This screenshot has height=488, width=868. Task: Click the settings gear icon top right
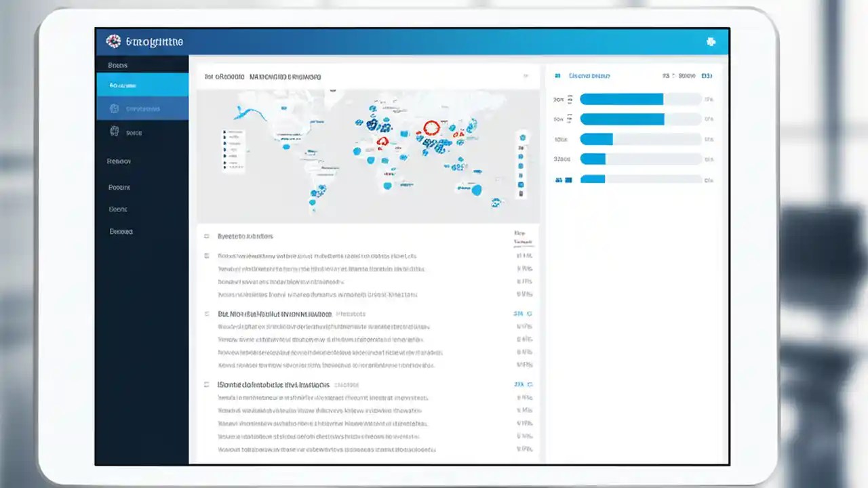click(x=711, y=41)
